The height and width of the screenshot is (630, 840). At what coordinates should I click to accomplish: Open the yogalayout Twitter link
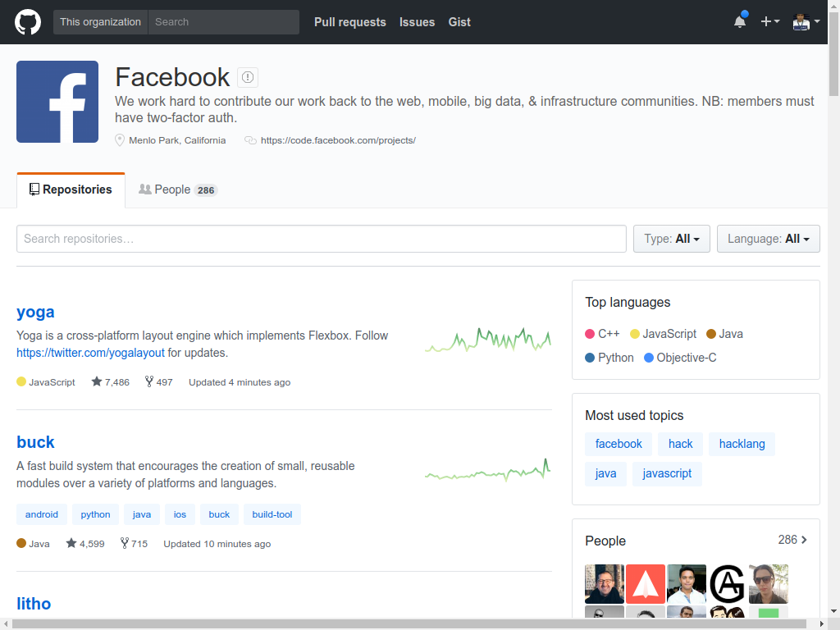point(90,353)
